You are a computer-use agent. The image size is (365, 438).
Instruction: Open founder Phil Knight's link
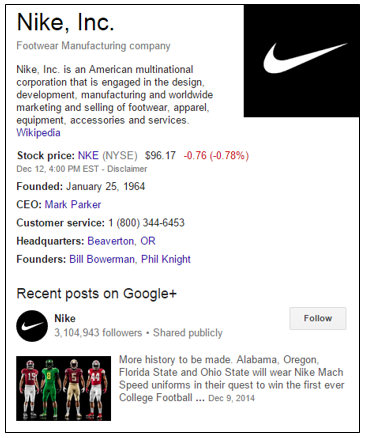tap(166, 259)
